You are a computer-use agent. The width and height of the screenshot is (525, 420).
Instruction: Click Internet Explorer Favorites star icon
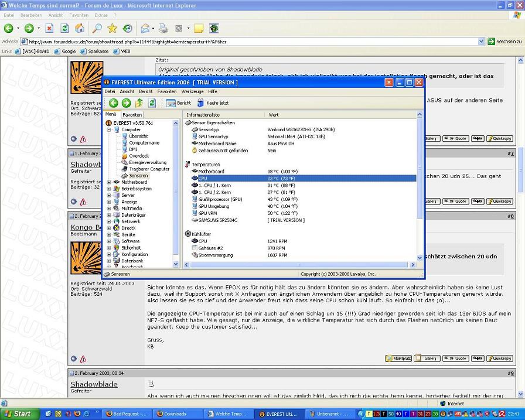point(112,29)
